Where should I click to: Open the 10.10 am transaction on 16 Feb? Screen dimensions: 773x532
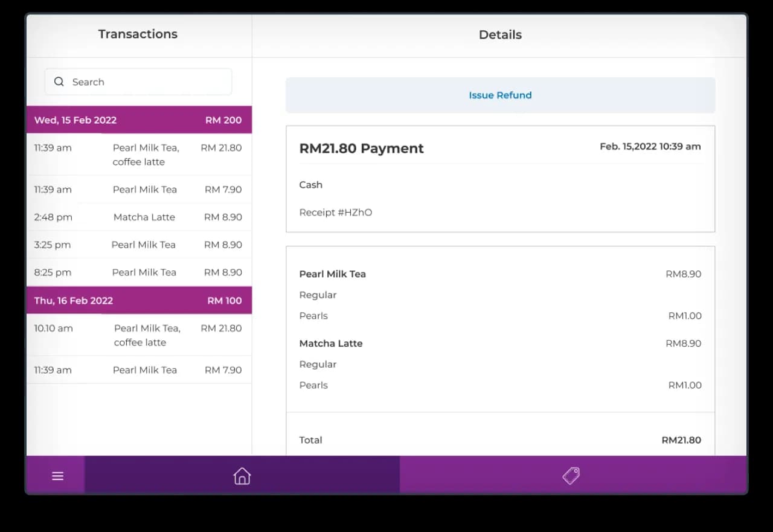click(139, 335)
